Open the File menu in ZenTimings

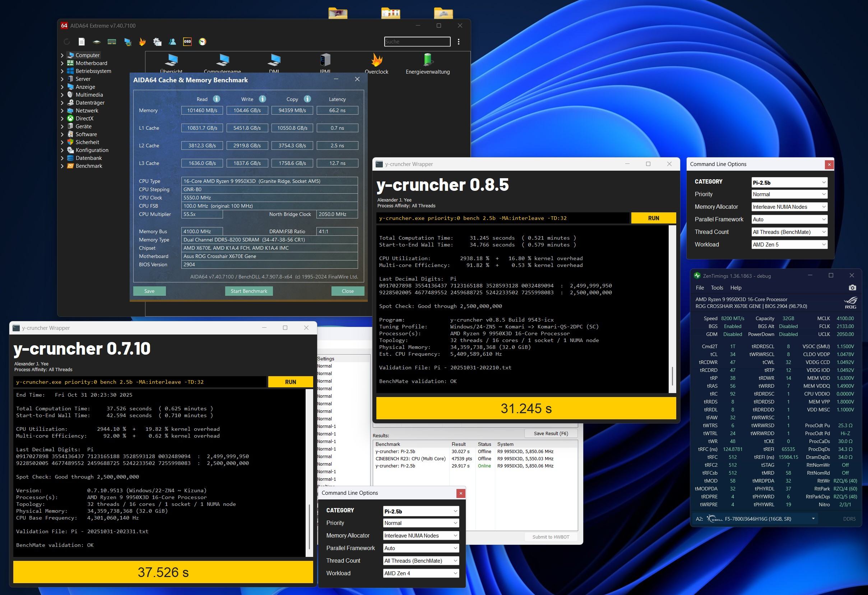click(x=700, y=287)
